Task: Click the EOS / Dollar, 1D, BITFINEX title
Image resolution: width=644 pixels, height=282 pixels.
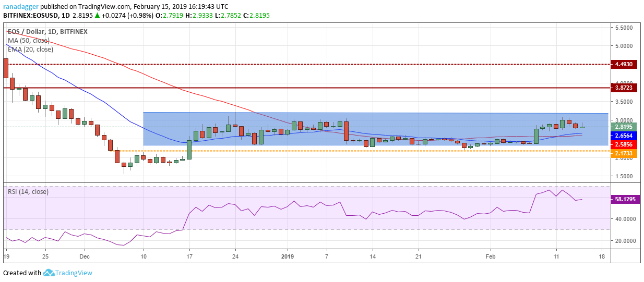Action: (47, 31)
